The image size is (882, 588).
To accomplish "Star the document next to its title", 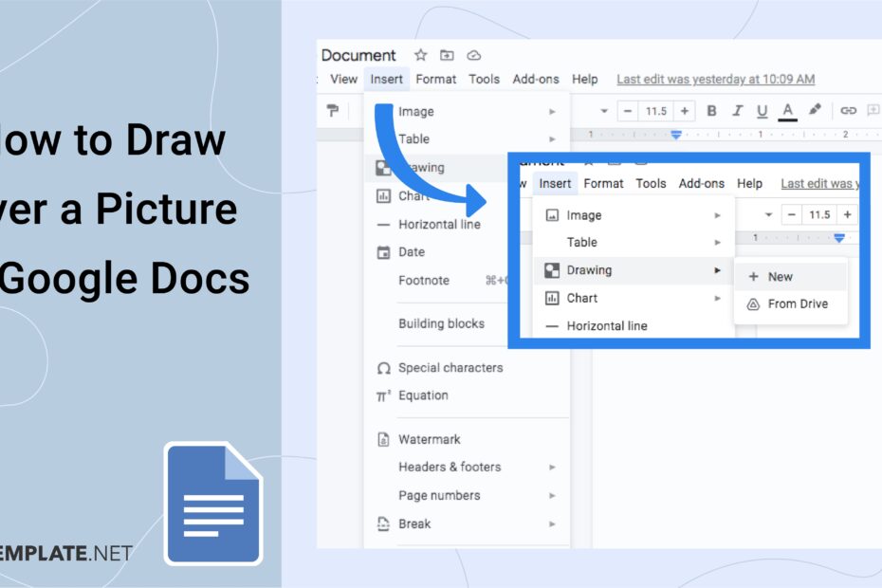I will tap(420, 55).
